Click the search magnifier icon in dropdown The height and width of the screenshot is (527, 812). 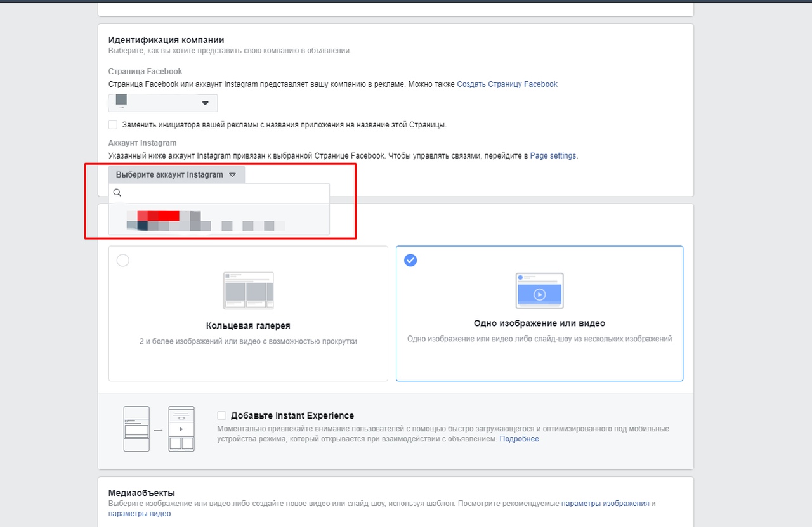tap(117, 193)
